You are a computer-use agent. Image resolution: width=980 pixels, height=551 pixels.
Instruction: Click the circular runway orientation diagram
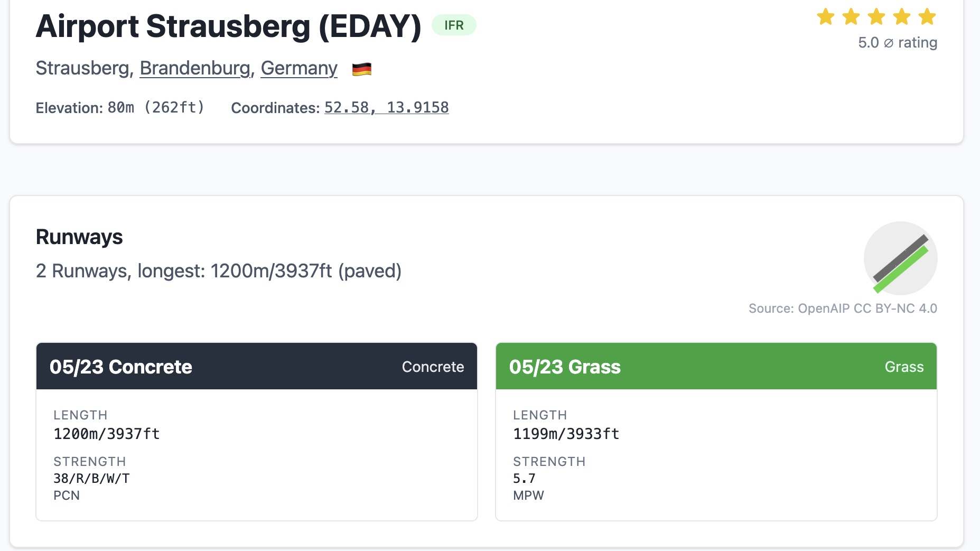click(900, 258)
